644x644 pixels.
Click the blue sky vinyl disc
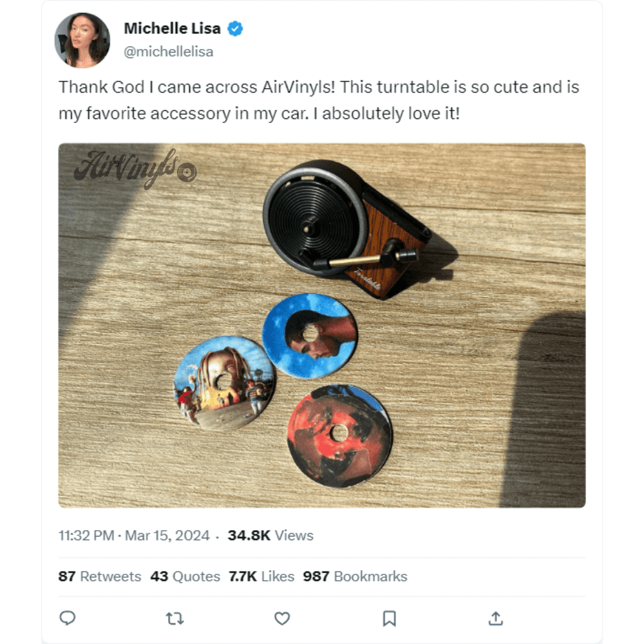click(x=310, y=336)
